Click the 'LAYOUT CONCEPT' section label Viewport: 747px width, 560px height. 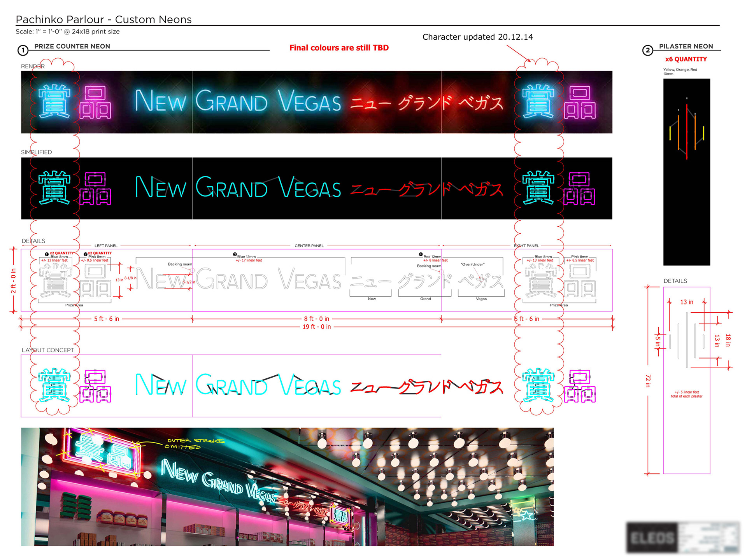point(47,350)
